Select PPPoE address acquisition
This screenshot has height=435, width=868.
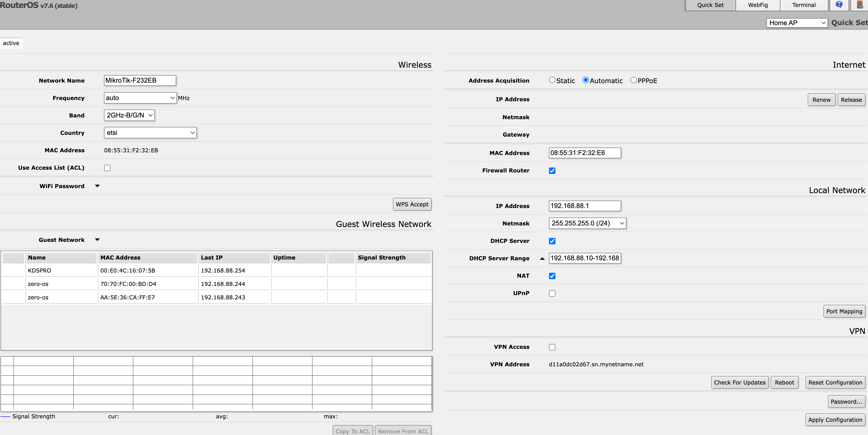634,80
